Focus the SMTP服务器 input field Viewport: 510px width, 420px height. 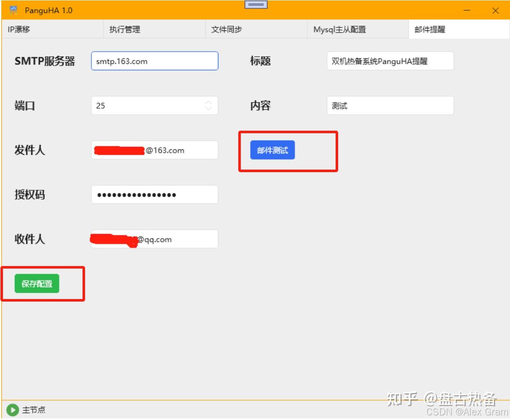(x=154, y=61)
